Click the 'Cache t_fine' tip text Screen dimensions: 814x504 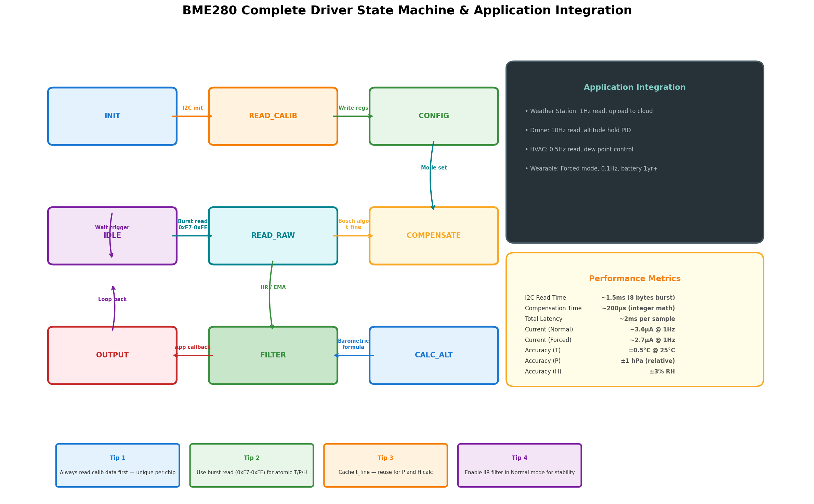(x=385, y=473)
